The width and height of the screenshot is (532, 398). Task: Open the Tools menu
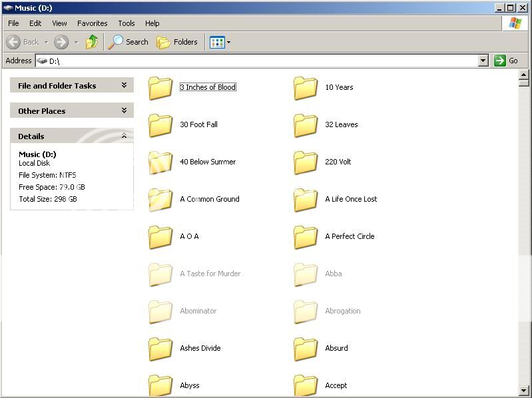(127, 23)
